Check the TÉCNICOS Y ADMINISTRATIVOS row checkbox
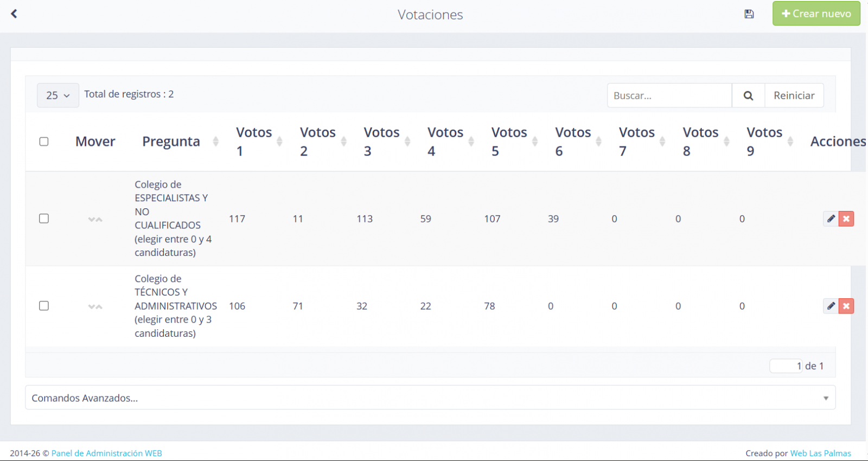Screen dimensions: 868x461 click(x=44, y=306)
